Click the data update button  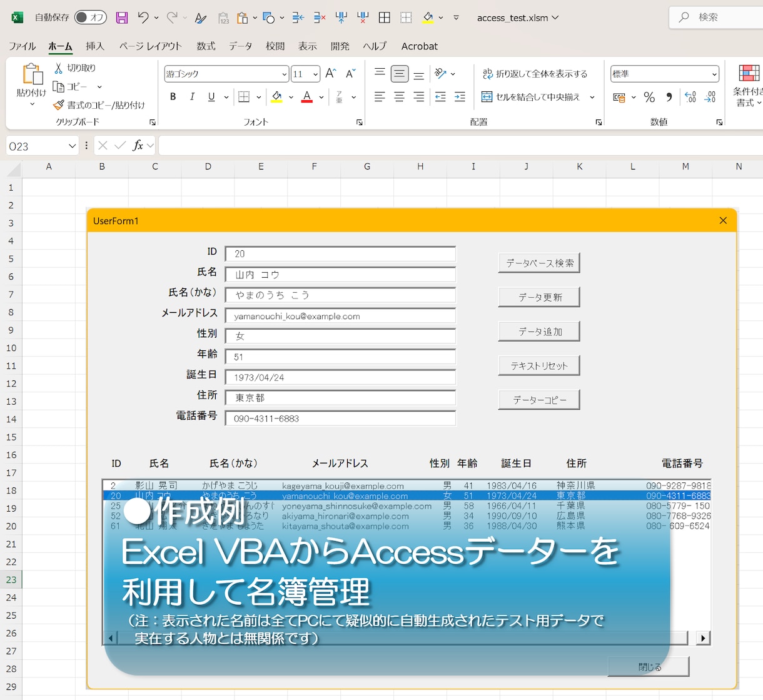[539, 297]
